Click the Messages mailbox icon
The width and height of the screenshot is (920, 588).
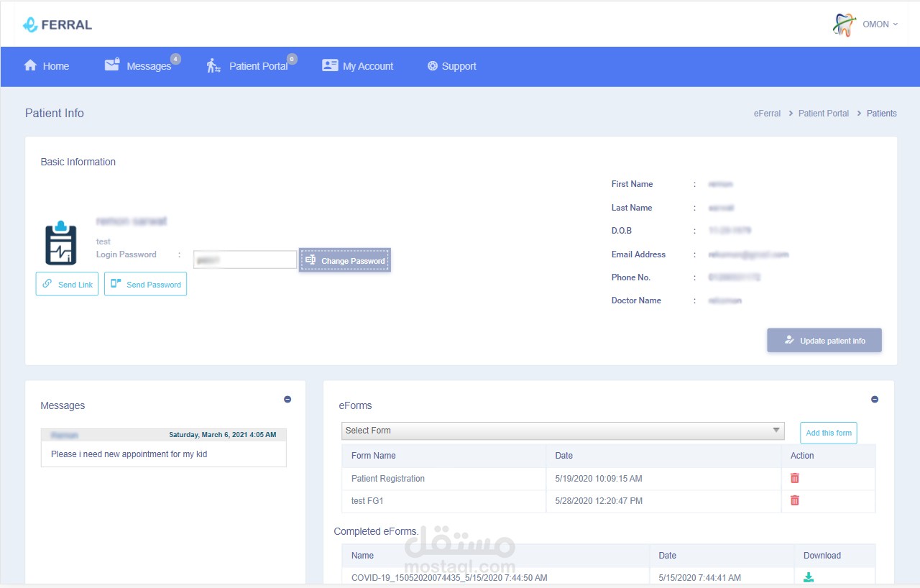click(x=111, y=65)
